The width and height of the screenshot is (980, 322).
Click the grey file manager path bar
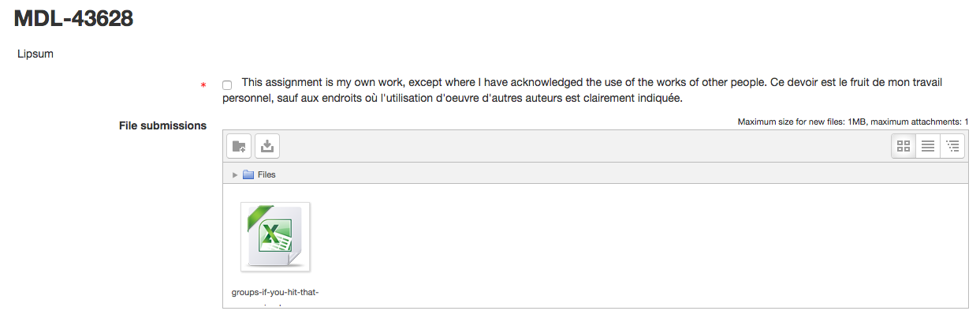click(x=595, y=174)
